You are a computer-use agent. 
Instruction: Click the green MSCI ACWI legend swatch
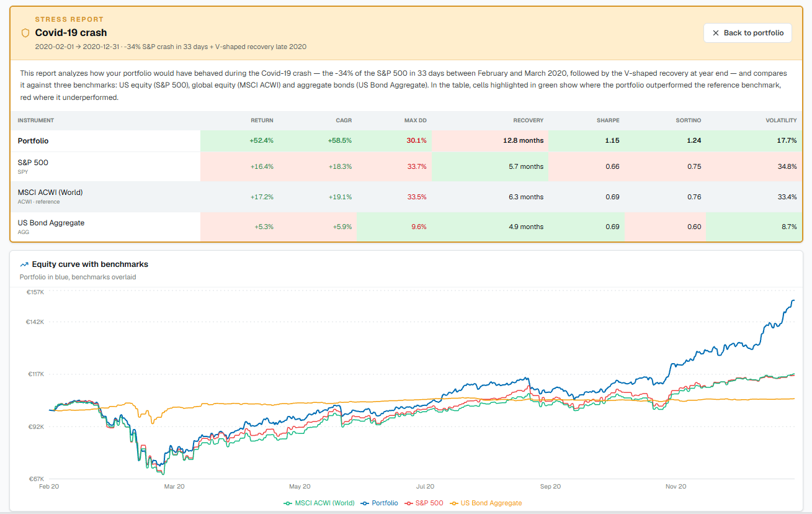tap(288, 503)
